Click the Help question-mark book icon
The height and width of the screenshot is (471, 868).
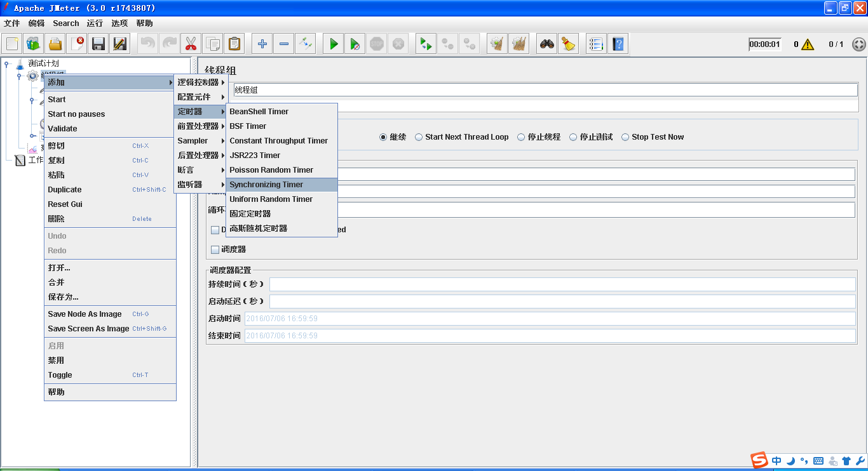[618, 44]
